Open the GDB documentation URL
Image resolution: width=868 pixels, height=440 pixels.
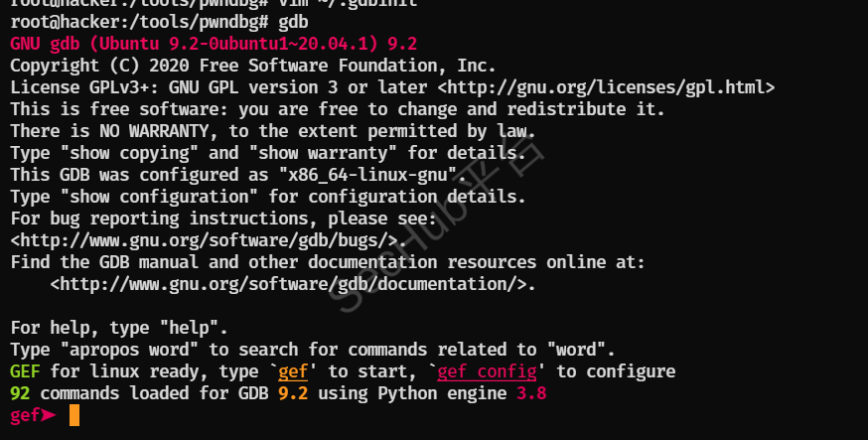click(x=293, y=284)
